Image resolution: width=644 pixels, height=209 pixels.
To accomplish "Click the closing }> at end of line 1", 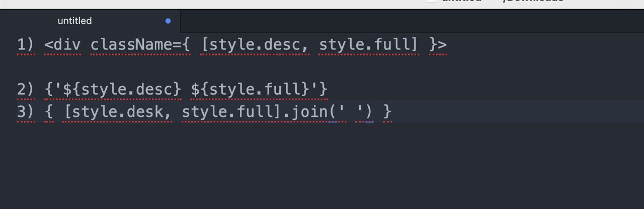I will click(x=438, y=45).
